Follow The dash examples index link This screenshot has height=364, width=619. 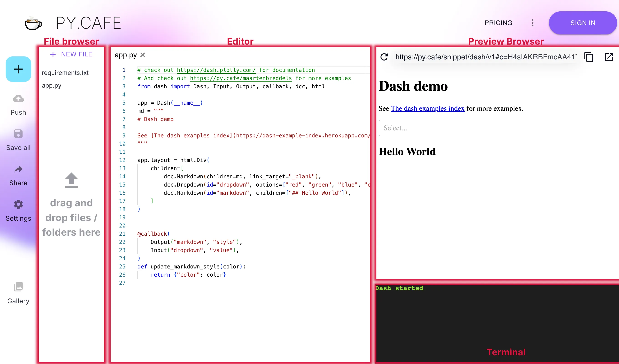coord(427,109)
